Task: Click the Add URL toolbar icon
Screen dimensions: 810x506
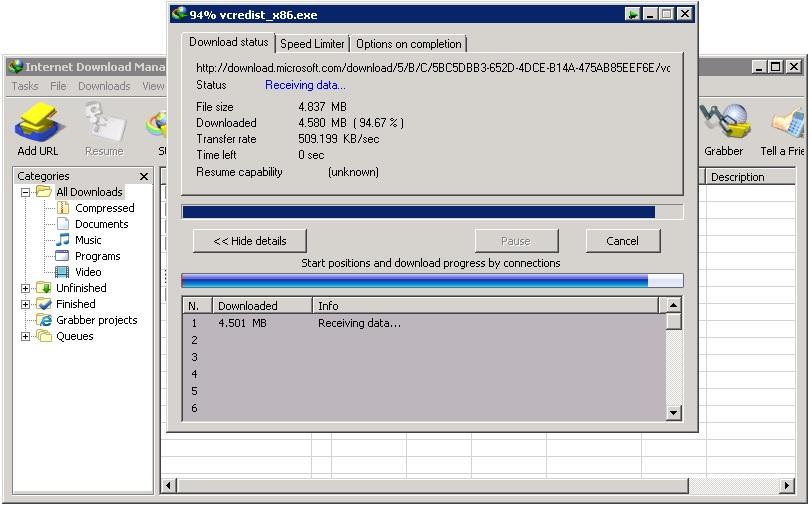Action: coord(38,123)
